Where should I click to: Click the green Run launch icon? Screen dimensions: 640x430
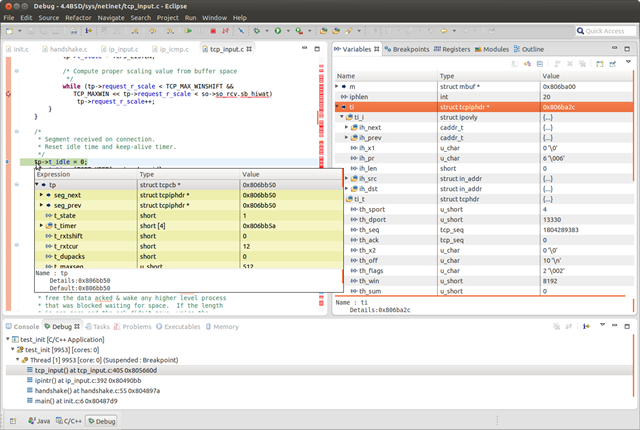(278, 31)
